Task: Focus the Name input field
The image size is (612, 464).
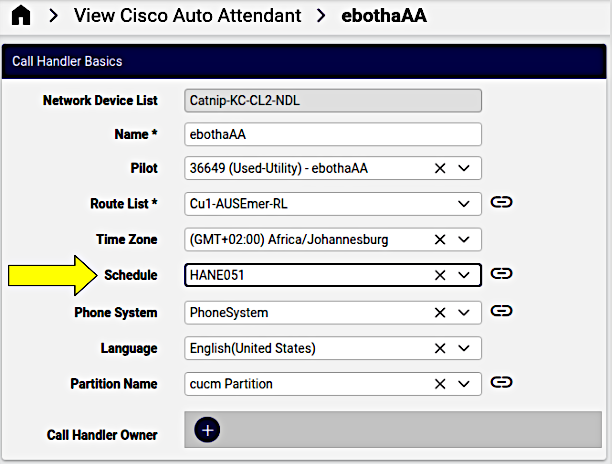Action: point(333,135)
